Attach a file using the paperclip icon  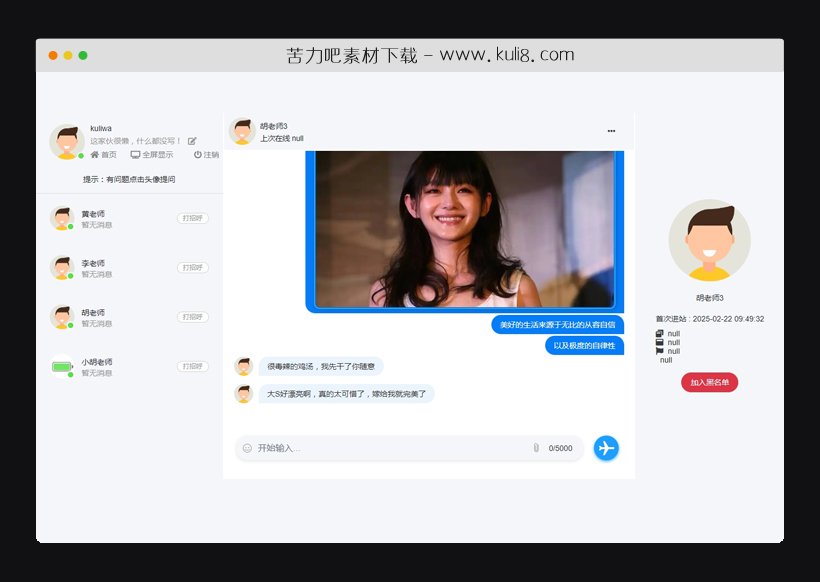point(538,448)
